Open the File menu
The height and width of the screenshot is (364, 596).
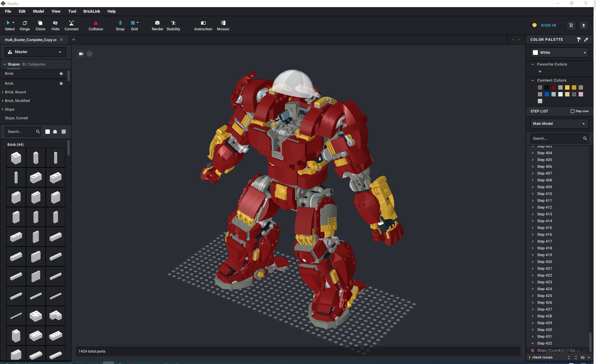pos(8,11)
